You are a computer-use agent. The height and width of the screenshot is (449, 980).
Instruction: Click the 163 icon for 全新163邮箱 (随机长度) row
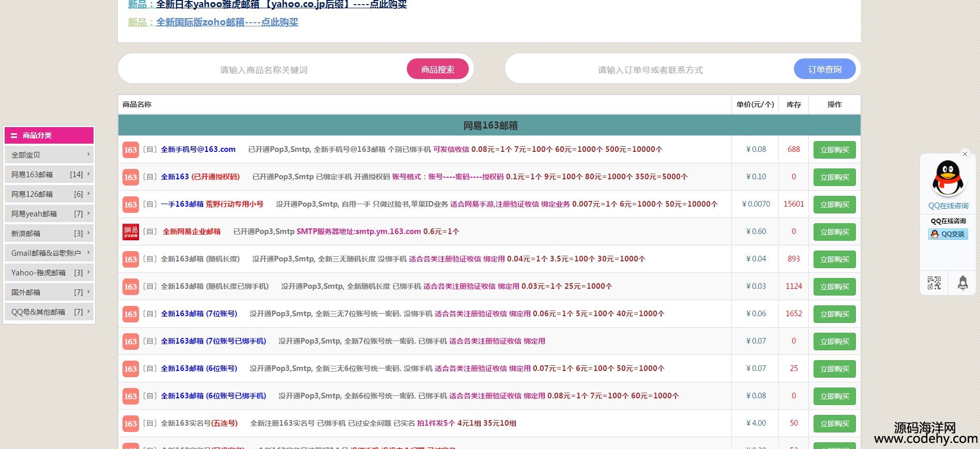tap(131, 259)
